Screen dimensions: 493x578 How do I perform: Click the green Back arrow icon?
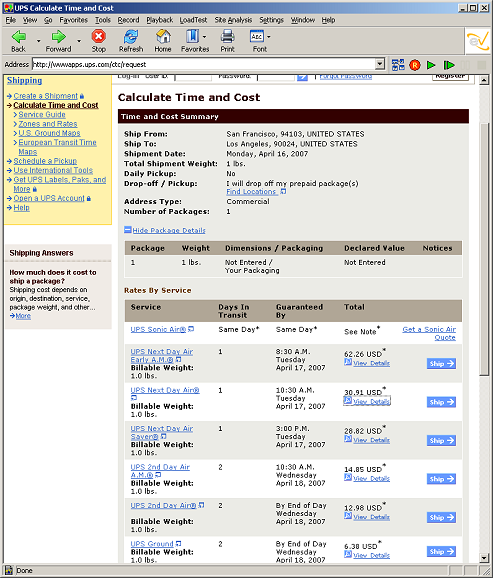tap(18, 36)
